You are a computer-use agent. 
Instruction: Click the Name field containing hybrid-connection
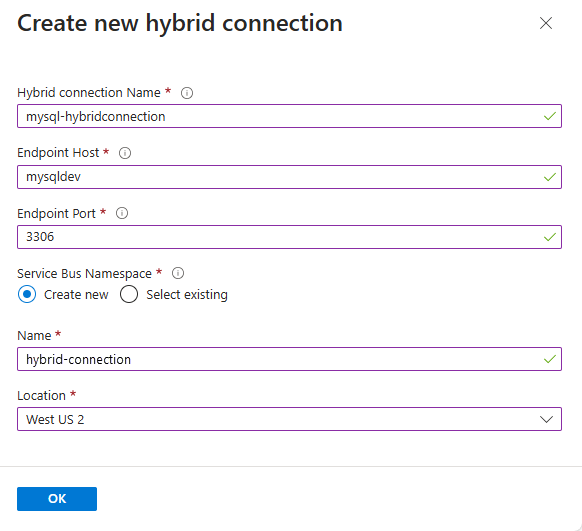(x=289, y=359)
